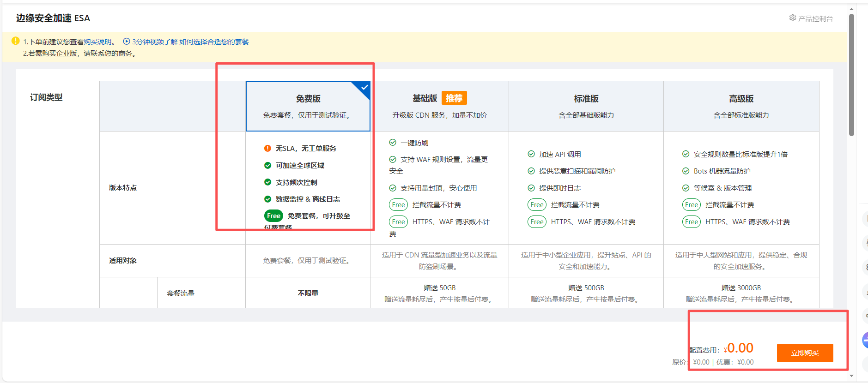This screenshot has height=383, width=868.
Task: Go to 产品控制台
Action: [x=815, y=18]
